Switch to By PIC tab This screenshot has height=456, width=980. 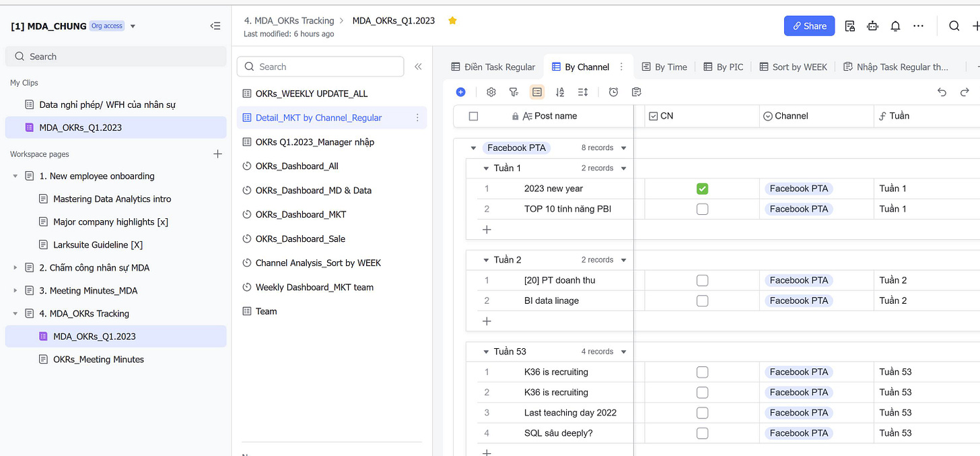[724, 67]
